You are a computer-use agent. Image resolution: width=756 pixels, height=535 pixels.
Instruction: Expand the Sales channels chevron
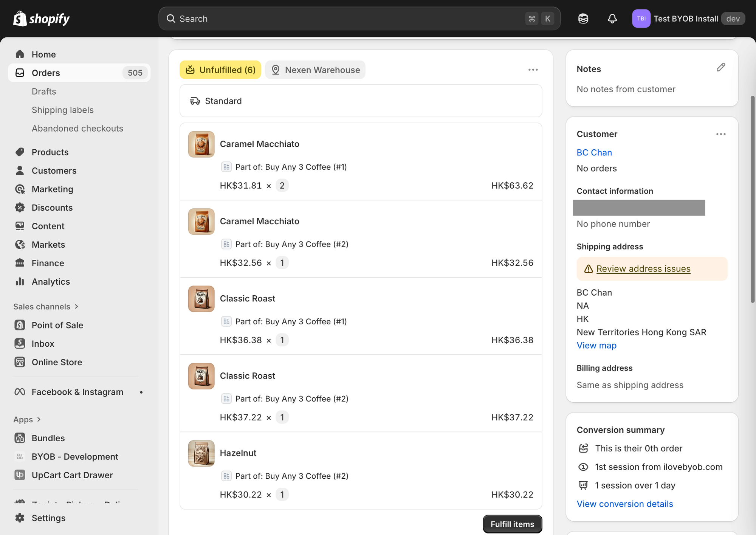(77, 307)
